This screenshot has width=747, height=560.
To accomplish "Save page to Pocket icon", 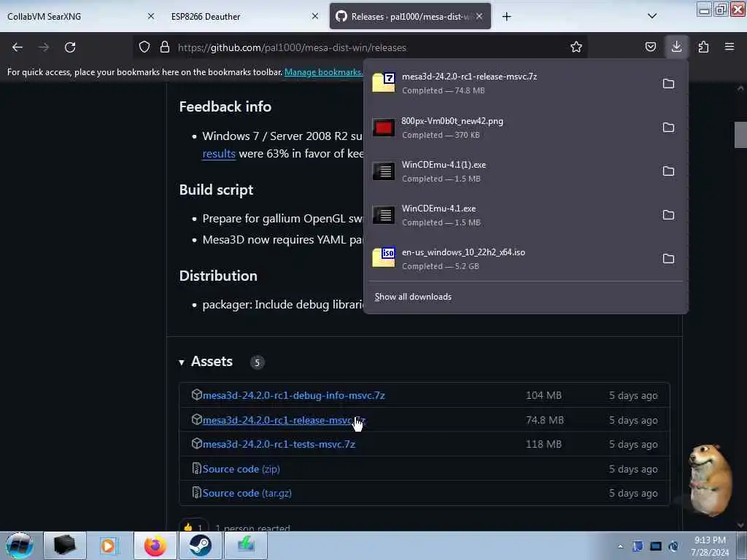I will coord(650,47).
